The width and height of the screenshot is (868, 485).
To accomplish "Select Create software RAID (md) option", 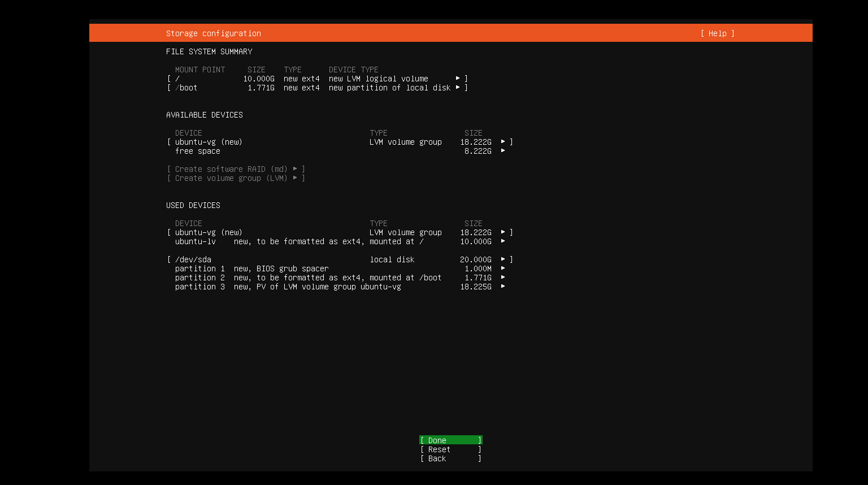I will pyautogui.click(x=236, y=169).
